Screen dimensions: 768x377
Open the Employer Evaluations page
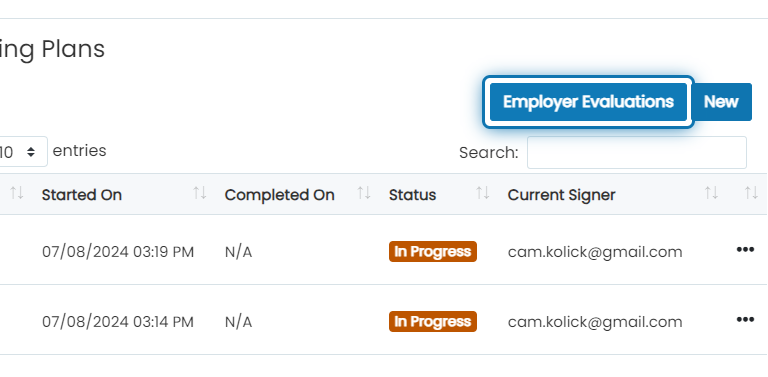pyautogui.click(x=588, y=102)
